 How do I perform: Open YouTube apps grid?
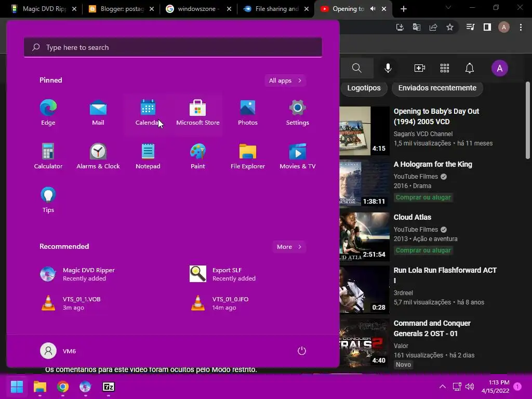[x=445, y=68]
